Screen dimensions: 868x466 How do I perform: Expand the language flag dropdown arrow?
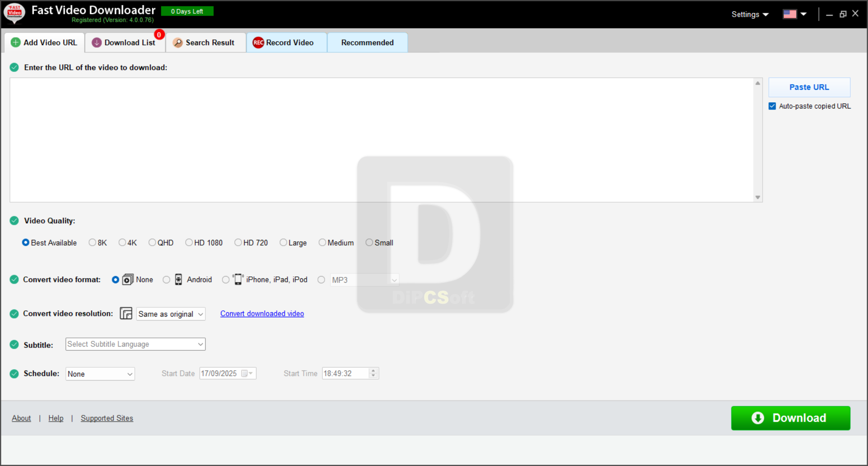tap(803, 14)
